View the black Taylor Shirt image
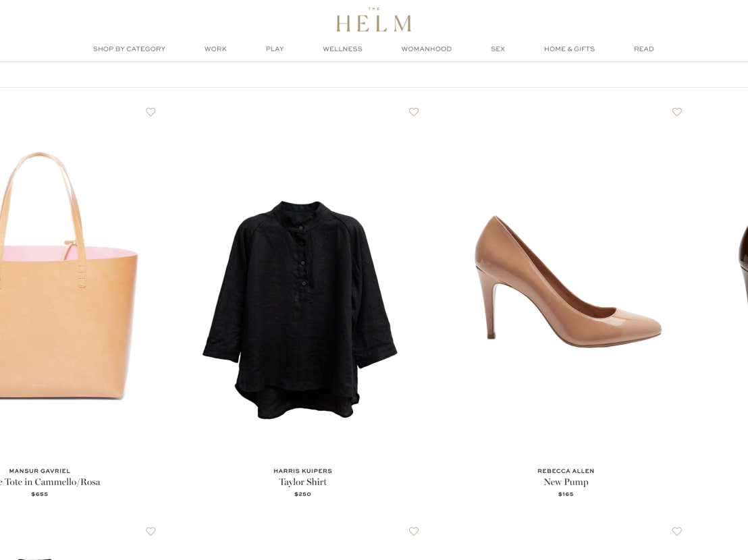This screenshot has width=748, height=560. click(300, 310)
